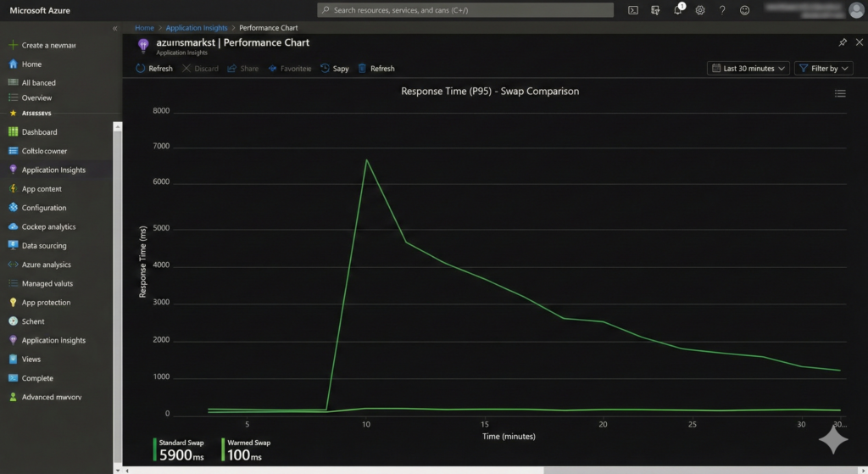This screenshot has height=474, width=868.
Task: Click the directory filter icon in top bar
Action: [x=655, y=10]
